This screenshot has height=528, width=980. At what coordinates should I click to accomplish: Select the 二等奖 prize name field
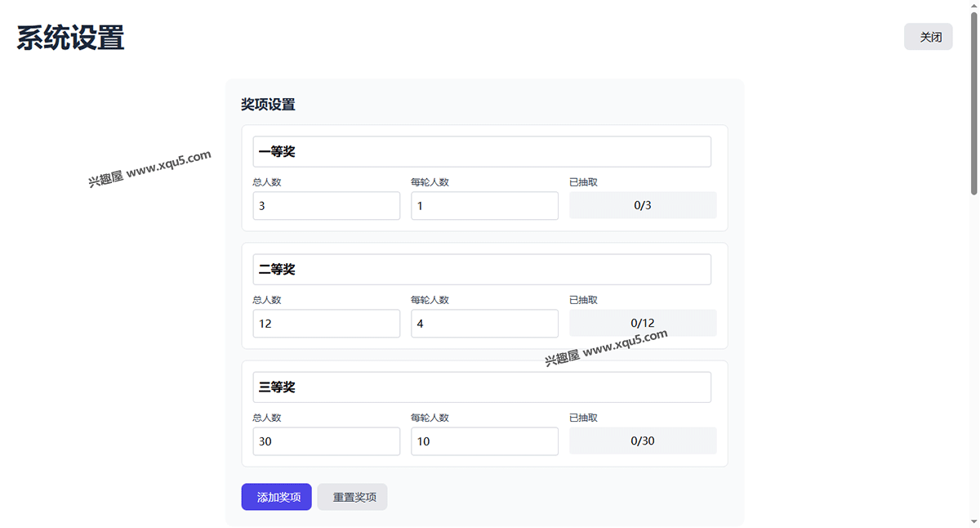click(482, 270)
